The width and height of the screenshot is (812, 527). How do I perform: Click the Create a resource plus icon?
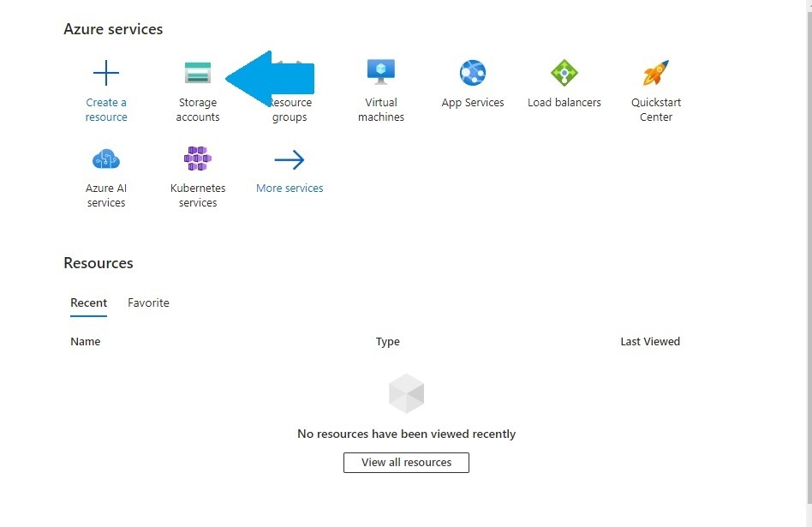coord(106,73)
